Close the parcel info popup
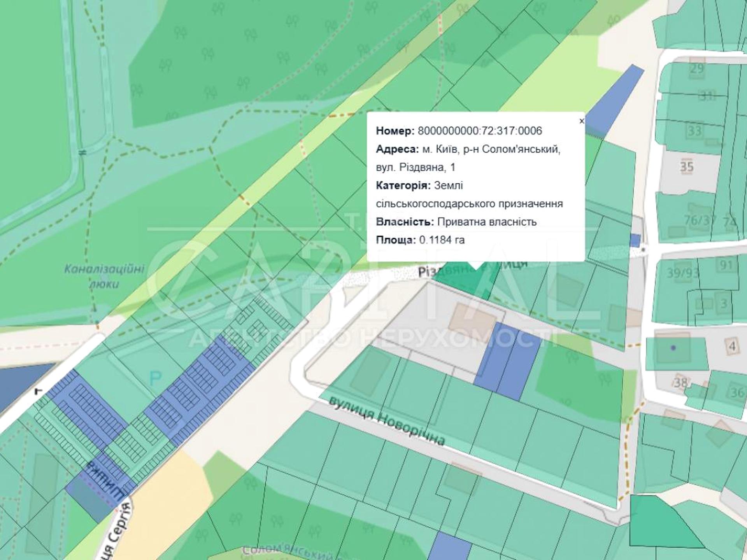This screenshot has width=747, height=560. click(x=582, y=121)
